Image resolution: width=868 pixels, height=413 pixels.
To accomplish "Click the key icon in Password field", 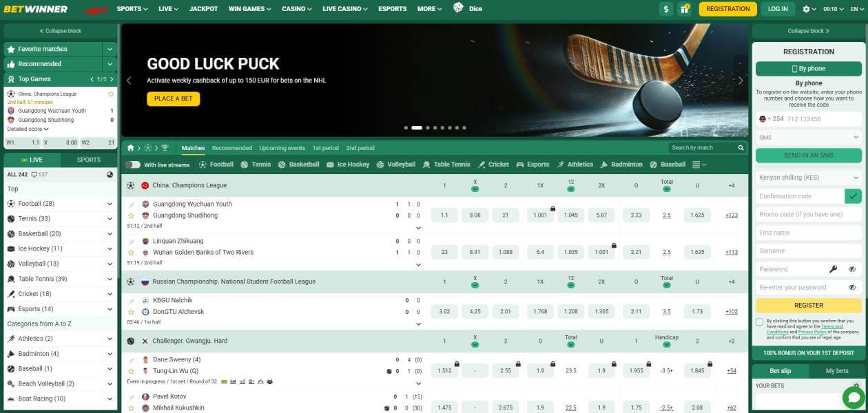I will coord(833,269).
